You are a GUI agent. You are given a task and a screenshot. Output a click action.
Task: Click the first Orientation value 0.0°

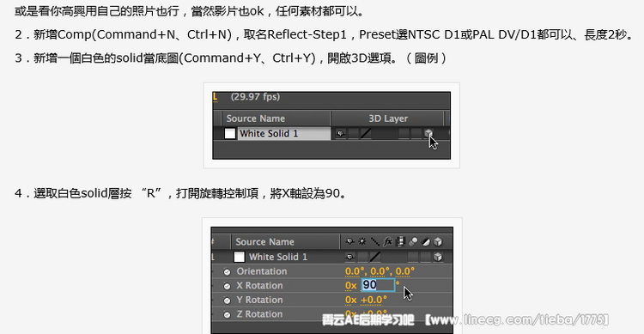click(x=355, y=271)
